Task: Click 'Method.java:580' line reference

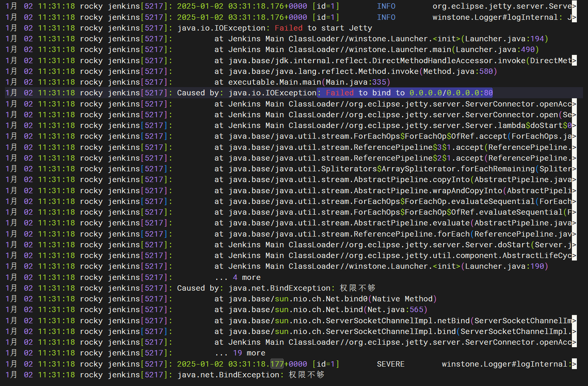Action: pos(458,71)
